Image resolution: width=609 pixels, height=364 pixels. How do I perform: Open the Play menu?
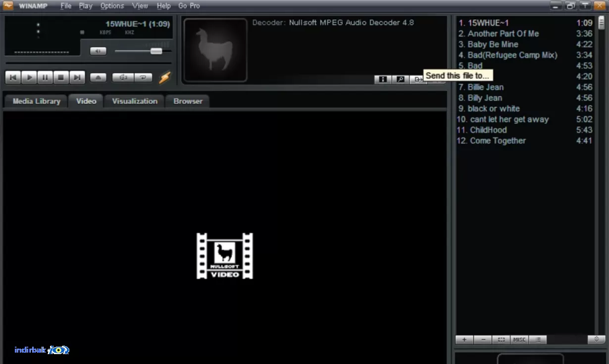[x=86, y=6]
